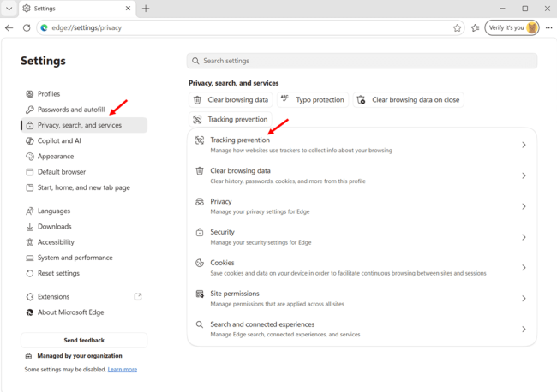Viewport: 557px width, 392px height.
Task: Click the Clear browsing data quick button
Action: tap(231, 100)
